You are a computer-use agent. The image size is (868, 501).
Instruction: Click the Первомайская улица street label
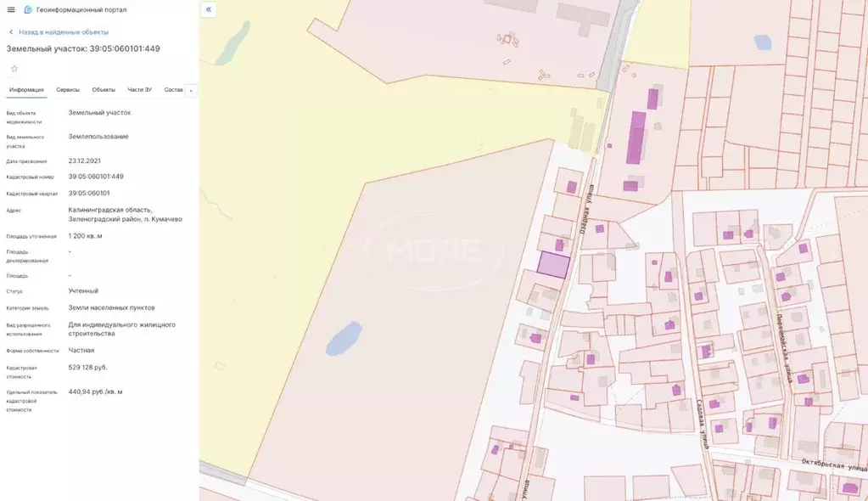click(x=786, y=349)
